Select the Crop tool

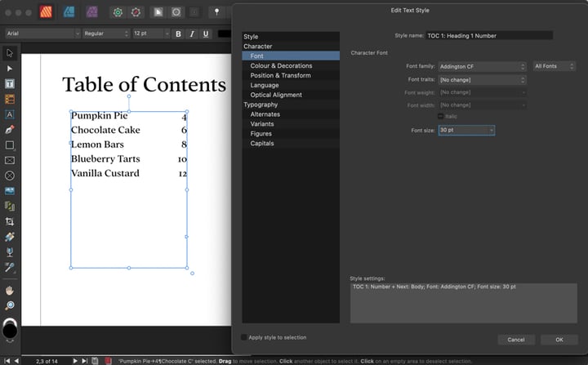point(10,221)
